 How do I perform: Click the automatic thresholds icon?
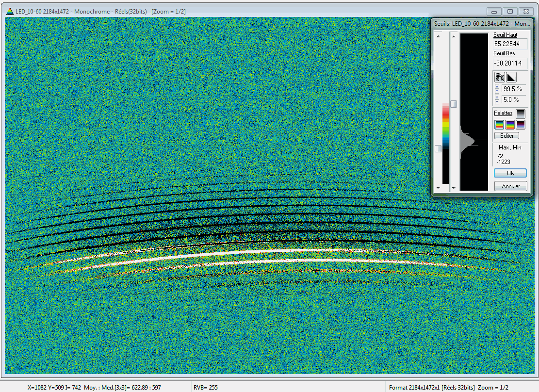(500, 77)
